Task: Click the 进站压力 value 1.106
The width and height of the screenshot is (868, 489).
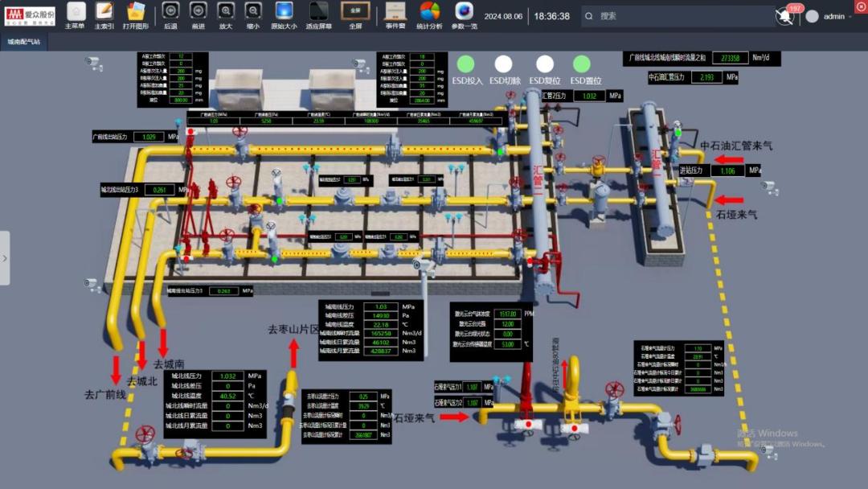Action: pyautogui.click(x=727, y=171)
